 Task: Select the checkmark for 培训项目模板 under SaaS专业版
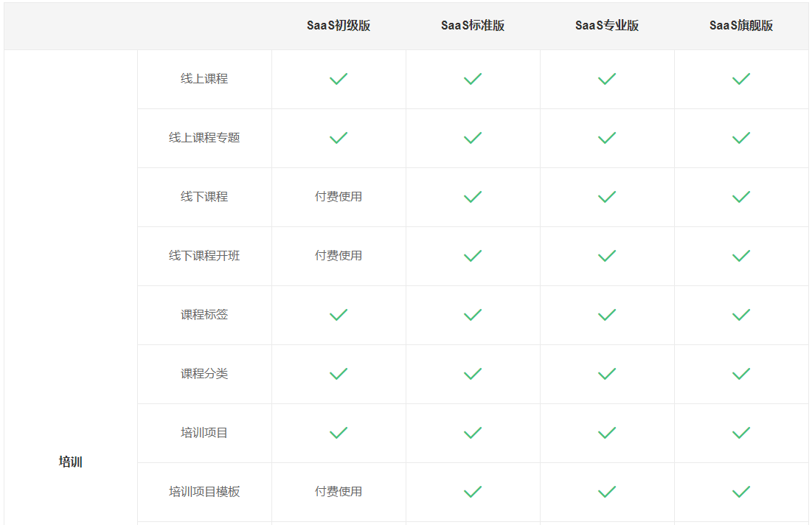tap(607, 492)
